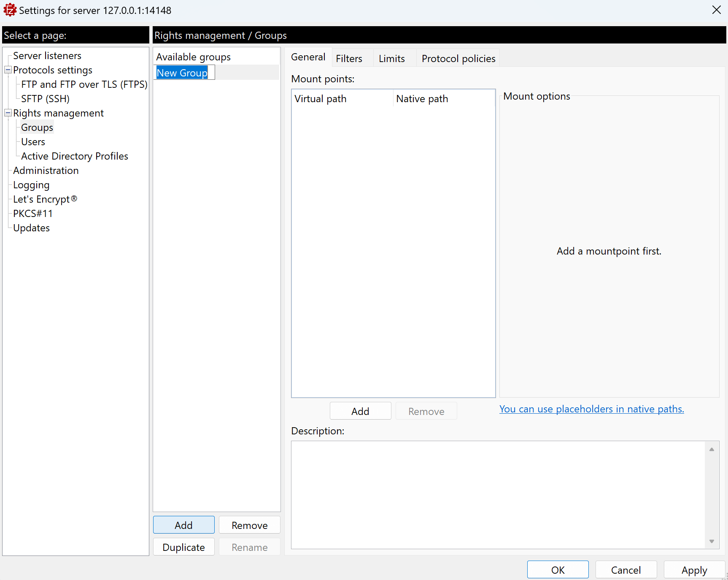
Task: Open the Protocol policies tab
Action: pyautogui.click(x=458, y=59)
